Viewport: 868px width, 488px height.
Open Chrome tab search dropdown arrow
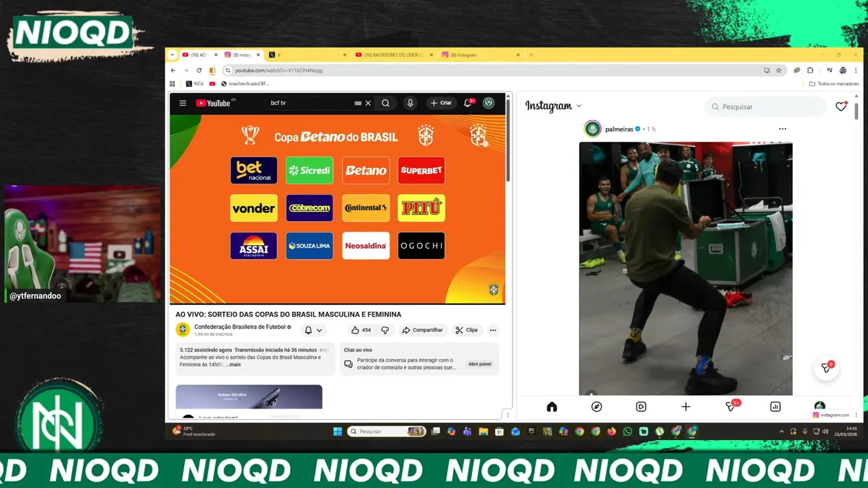click(x=172, y=55)
